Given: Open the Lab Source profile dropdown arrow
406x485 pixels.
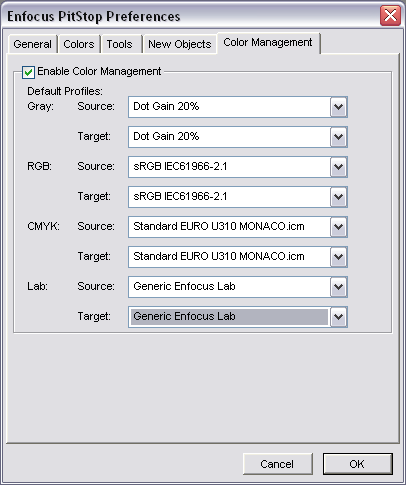Looking at the screenshot, I should (x=339, y=287).
